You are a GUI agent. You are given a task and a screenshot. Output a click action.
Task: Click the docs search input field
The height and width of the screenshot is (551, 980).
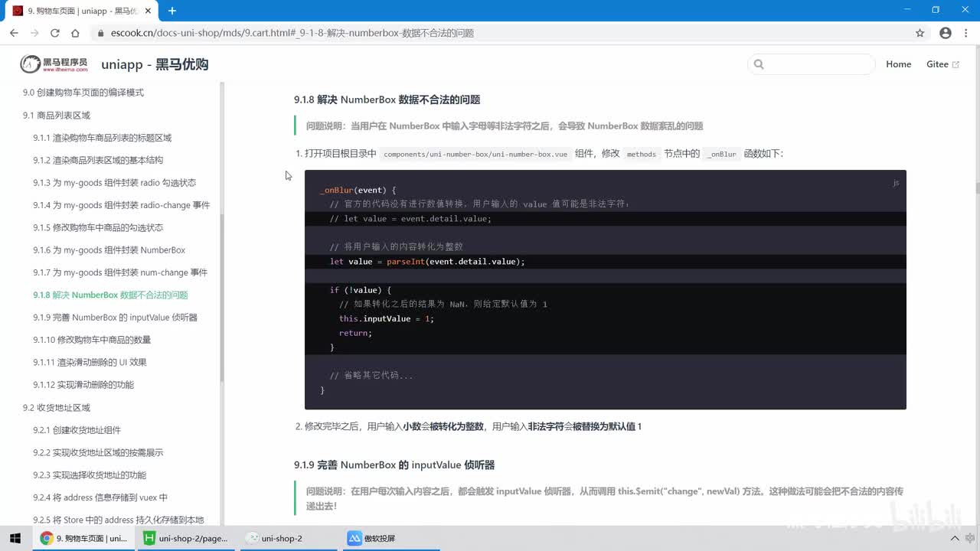click(811, 64)
